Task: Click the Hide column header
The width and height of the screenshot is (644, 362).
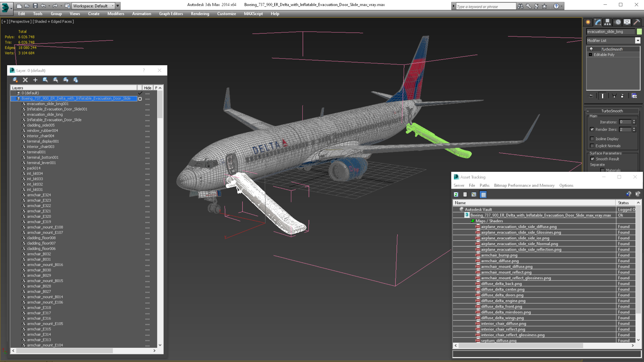Action: pos(148,88)
